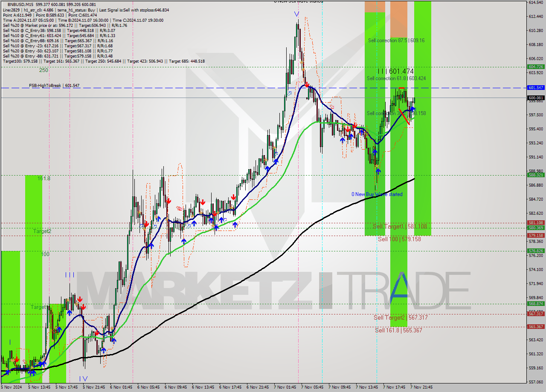Click the '6 Nov 01:45' time axis label
This screenshot has width=546, height=392.
point(121,387)
